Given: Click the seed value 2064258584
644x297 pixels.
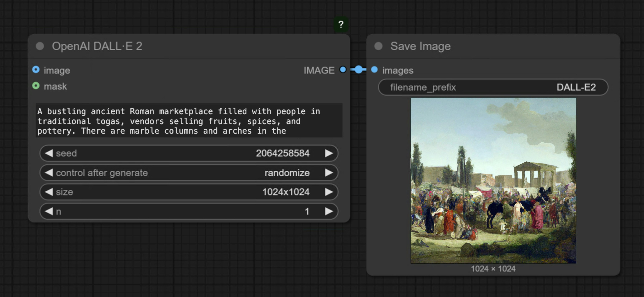Looking at the screenshot, I should 283,153.
